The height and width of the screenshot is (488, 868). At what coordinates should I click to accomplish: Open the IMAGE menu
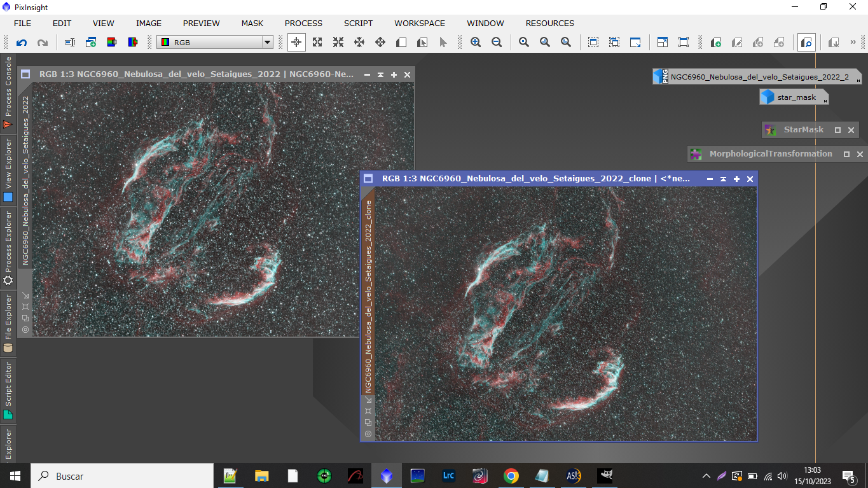coord(149,23)
